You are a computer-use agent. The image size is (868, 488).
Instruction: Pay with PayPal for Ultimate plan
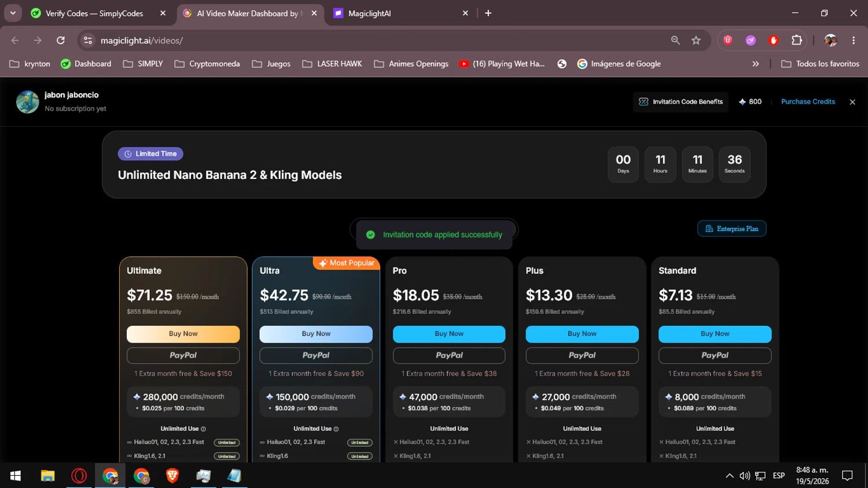[x=183, y=355]
